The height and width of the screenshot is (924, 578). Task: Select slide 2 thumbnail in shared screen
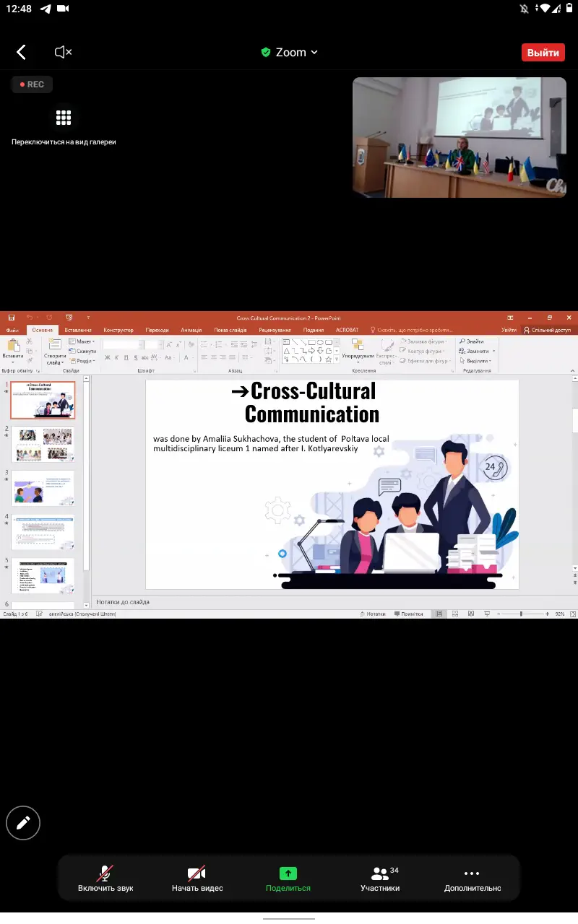coord(43,443)
